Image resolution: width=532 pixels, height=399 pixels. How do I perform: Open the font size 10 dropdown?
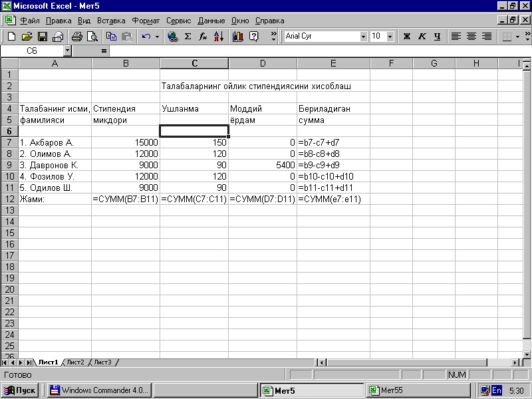tap(390, 37)
